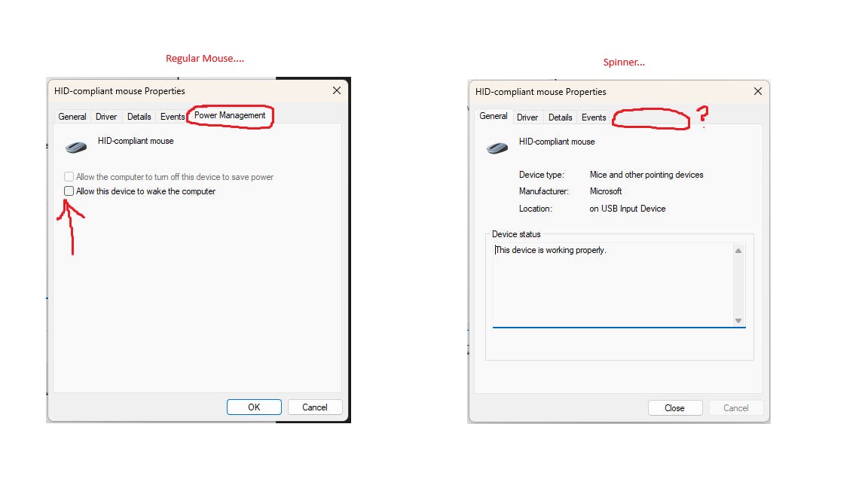Viewport: 868px width, 488px height.
Task: Click the Close button in Spinner dialog
Action: [x=674, y=408]
